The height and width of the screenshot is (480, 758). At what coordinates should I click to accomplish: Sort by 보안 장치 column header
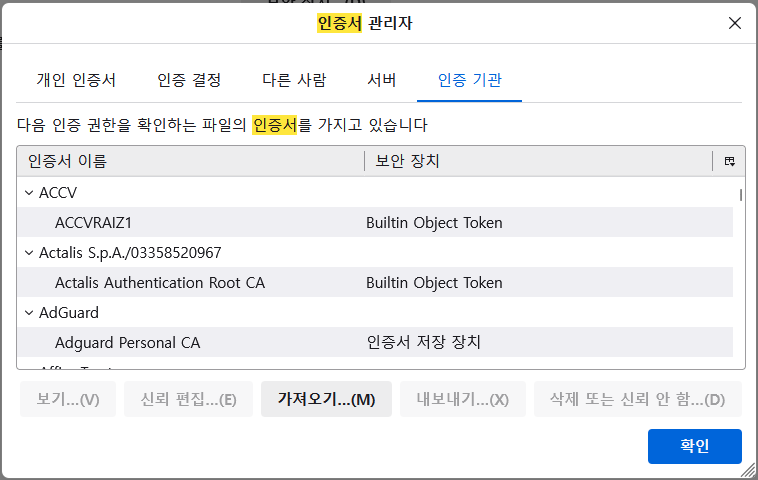coord(539,161)
